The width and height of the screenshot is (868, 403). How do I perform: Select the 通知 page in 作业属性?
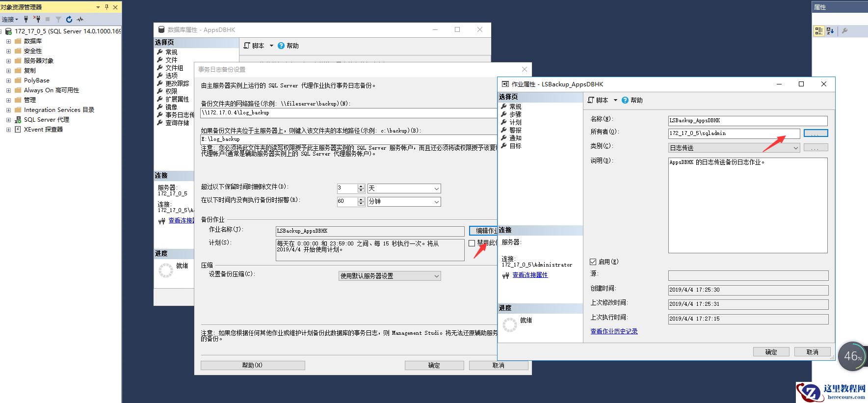[515, 138]
